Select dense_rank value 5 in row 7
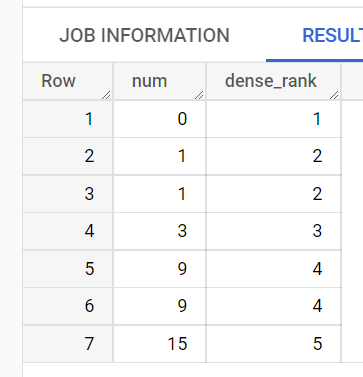 [x=274, y=344]
